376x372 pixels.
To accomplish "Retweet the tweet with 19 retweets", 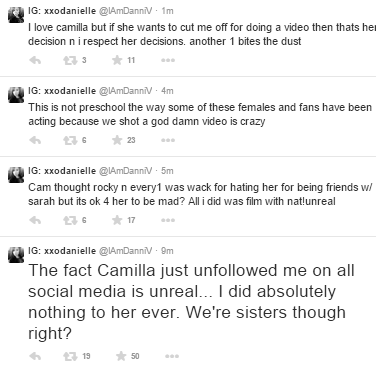I will tap(70, 356).
